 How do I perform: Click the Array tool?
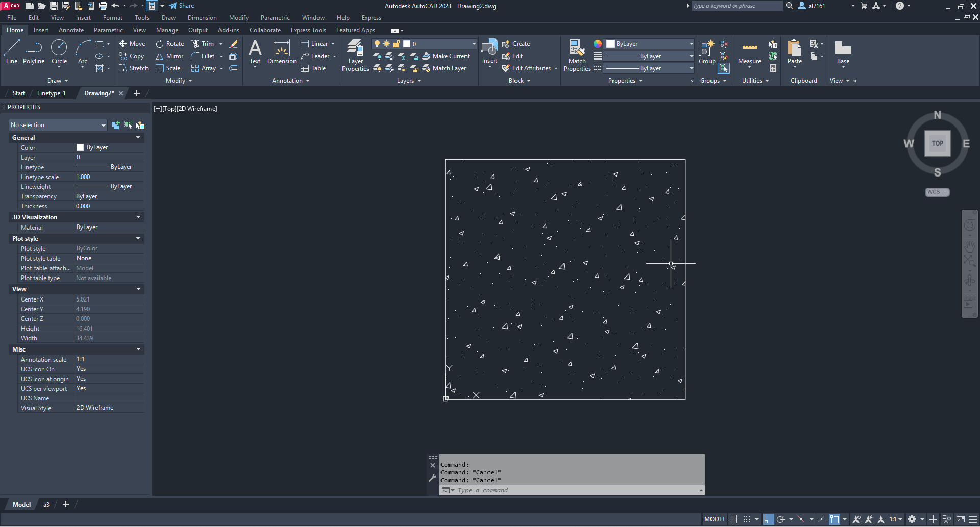point(204,68)
